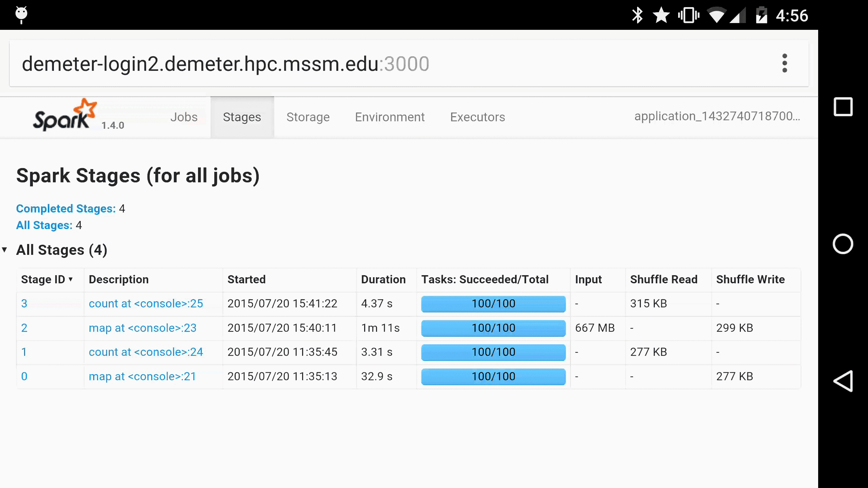Click the Spark version 1.4.0 label
Screen dimensions: 868x488
point(113,125)
